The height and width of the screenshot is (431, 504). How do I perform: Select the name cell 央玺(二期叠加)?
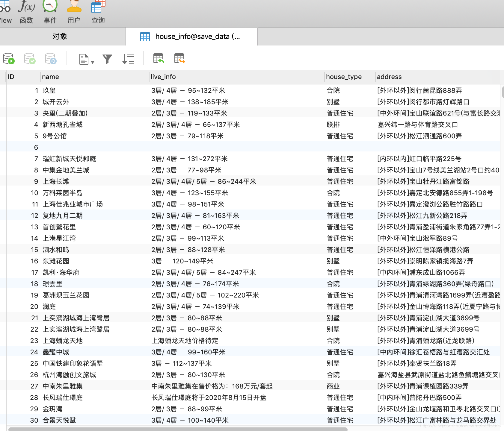(x=65, y=113)
